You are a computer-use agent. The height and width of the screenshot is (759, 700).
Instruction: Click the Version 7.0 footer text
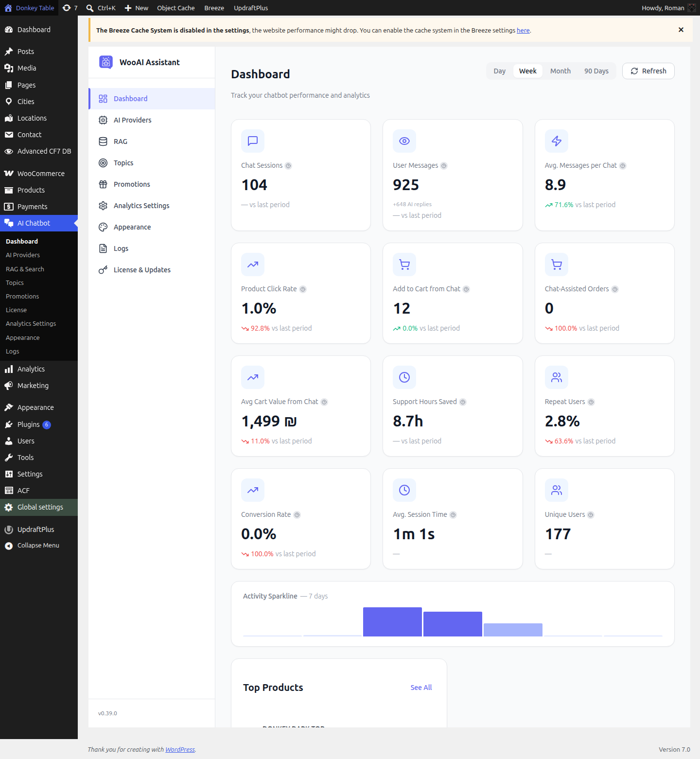tap(674, 749)
